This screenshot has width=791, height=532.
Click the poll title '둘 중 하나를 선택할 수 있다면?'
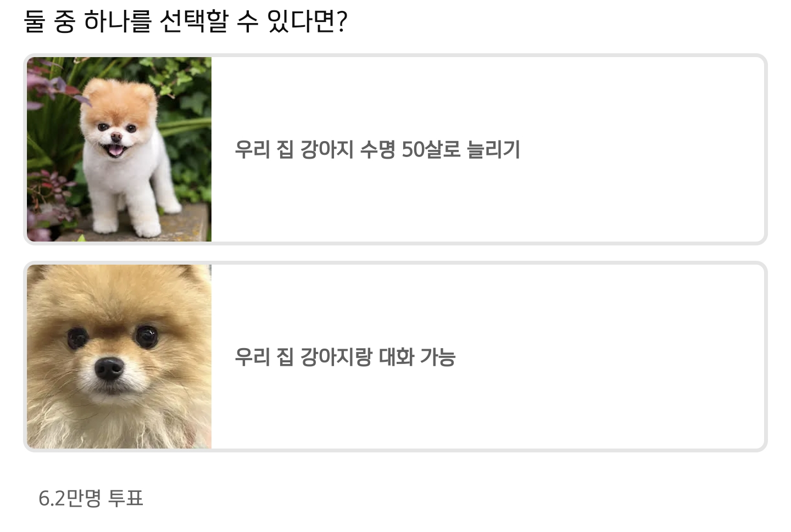coord(186,22)
